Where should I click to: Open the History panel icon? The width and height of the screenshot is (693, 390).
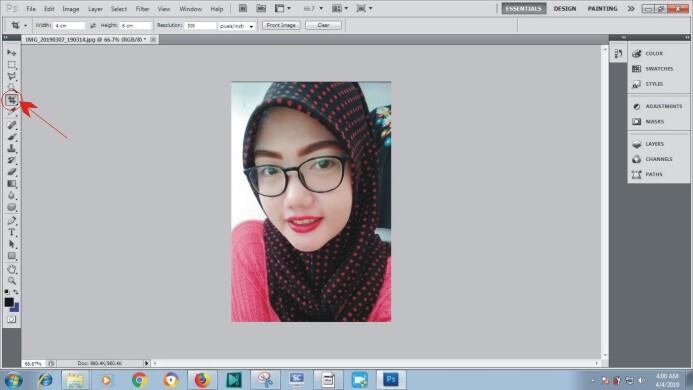click(618, 54)
